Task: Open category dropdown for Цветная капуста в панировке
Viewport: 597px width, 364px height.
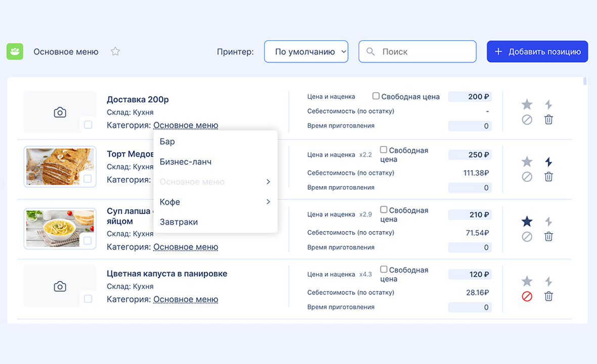Action: click(185, 299)
